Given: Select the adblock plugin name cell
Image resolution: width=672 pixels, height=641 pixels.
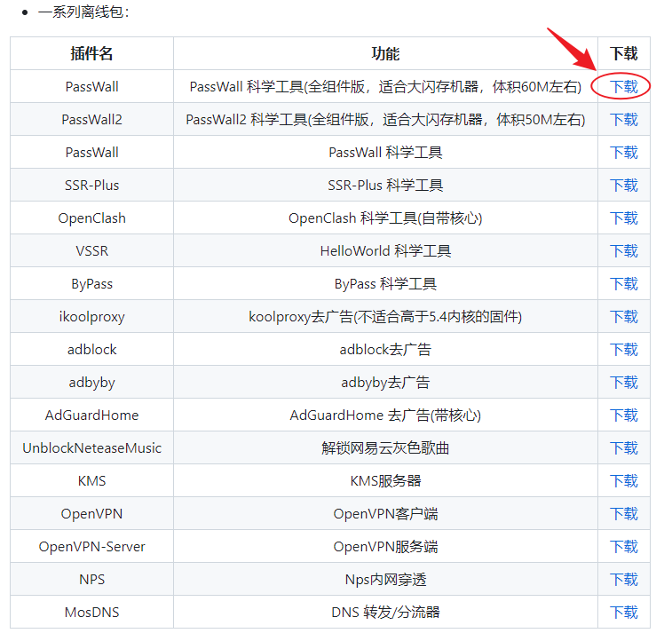Looking at the screenshot, I should tap(91, 350).
